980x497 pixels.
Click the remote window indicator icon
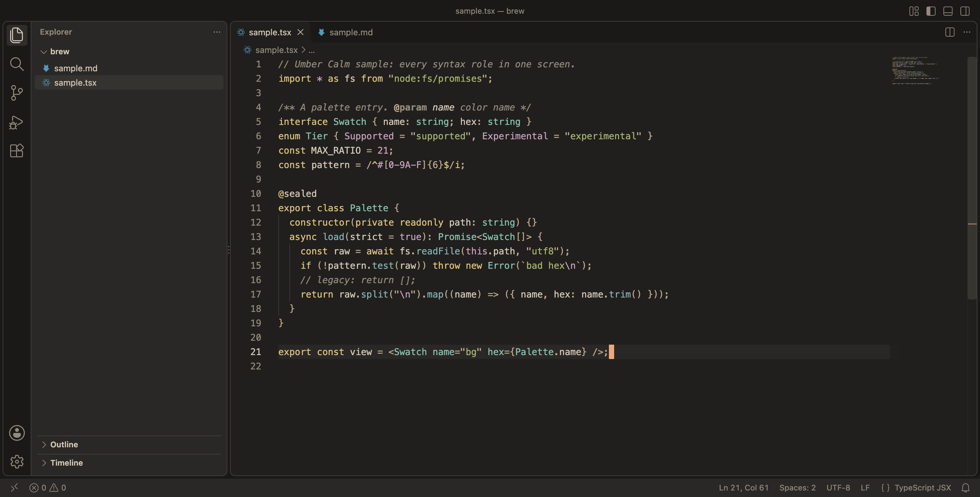click(x=14, y=488)
